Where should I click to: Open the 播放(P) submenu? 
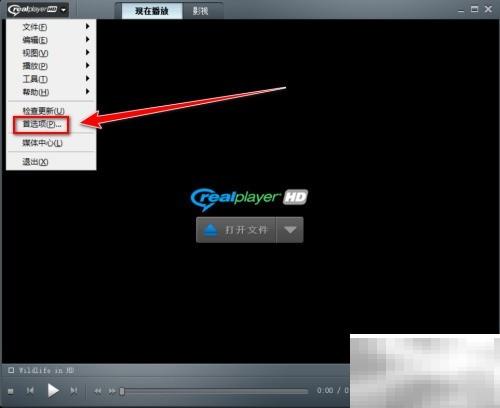coord(51,66)
